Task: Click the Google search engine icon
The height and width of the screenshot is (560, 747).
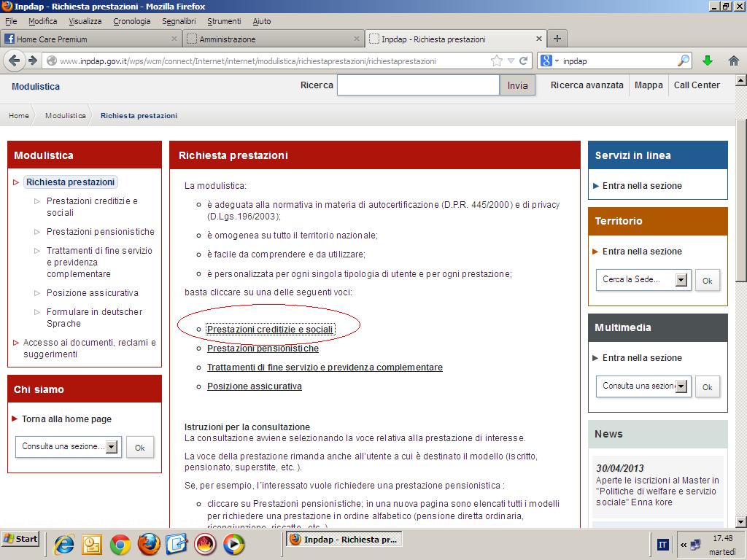Action: pyautogui.click(x=546, y=61)
